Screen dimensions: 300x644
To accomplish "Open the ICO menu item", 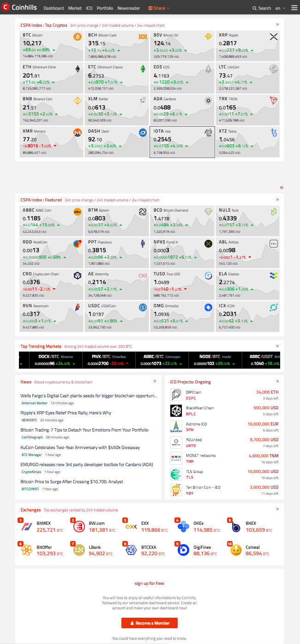I will point(89,8).
